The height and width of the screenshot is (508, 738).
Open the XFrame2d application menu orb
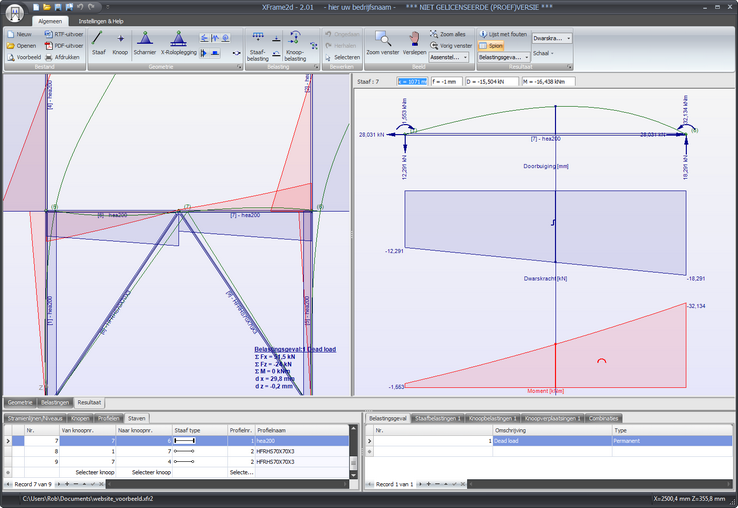tap(15, 13)
